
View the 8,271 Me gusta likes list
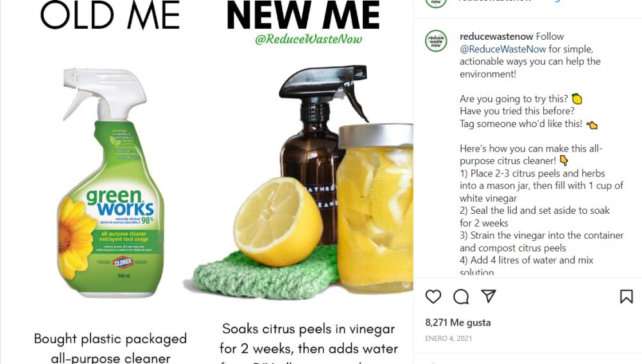pos(458,323)
